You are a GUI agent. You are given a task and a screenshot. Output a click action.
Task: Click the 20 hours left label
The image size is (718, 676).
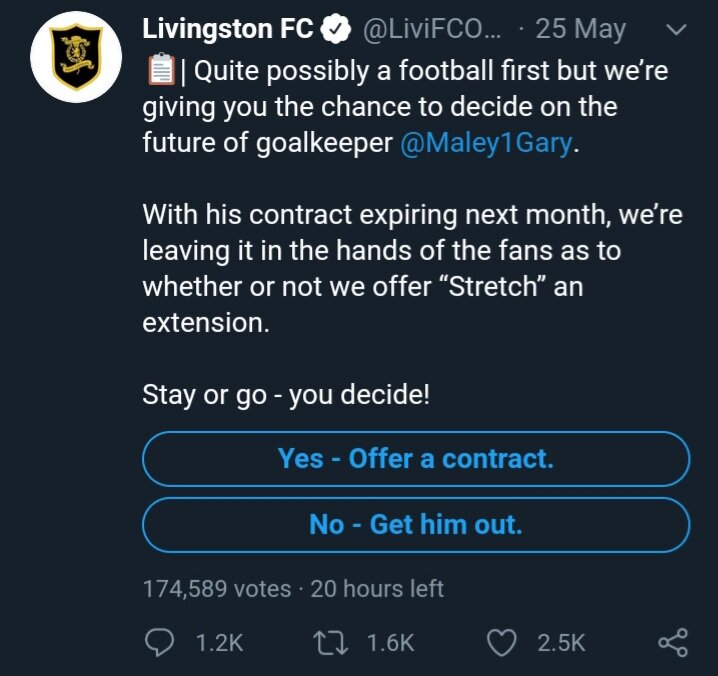pos(377,589)
